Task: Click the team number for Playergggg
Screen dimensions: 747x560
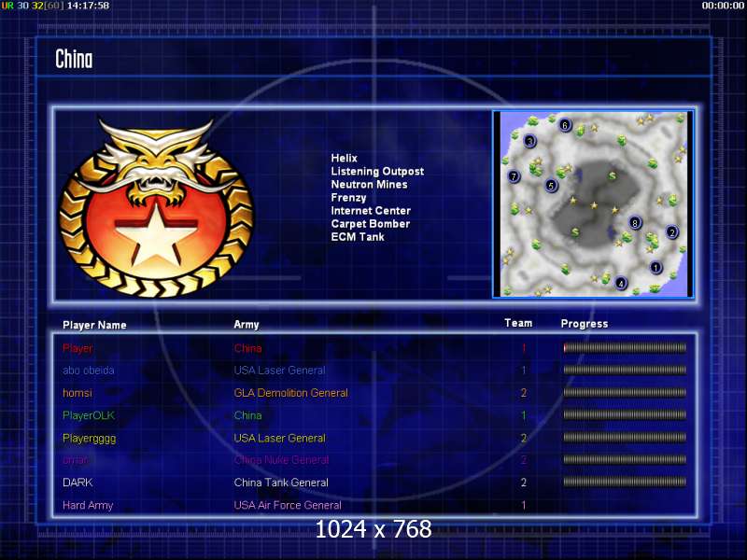Action: point(523,438)
